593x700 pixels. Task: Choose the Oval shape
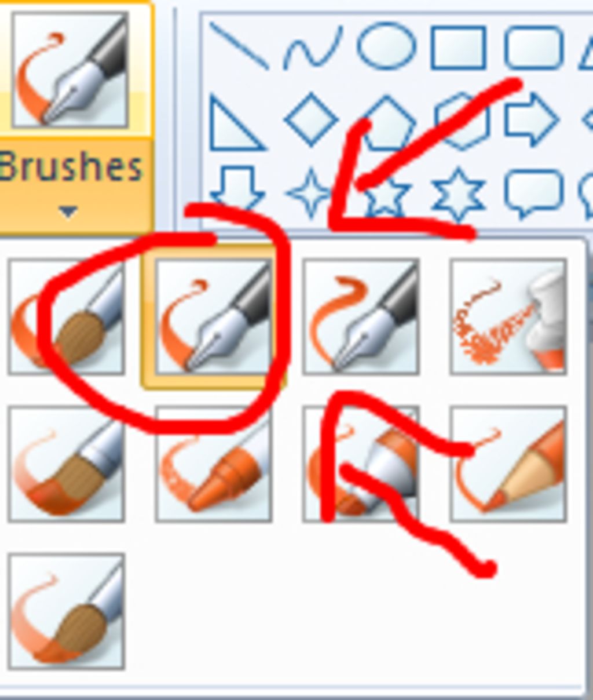pos(386,46)
